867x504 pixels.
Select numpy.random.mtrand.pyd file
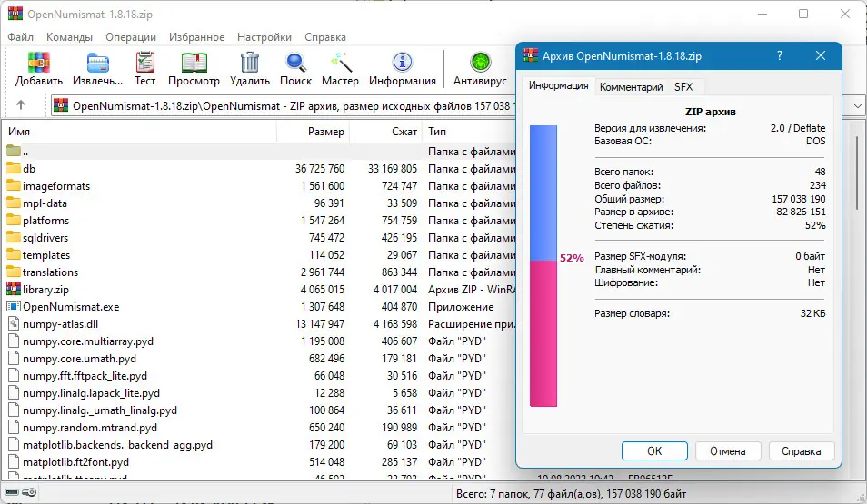pos(90,427)
